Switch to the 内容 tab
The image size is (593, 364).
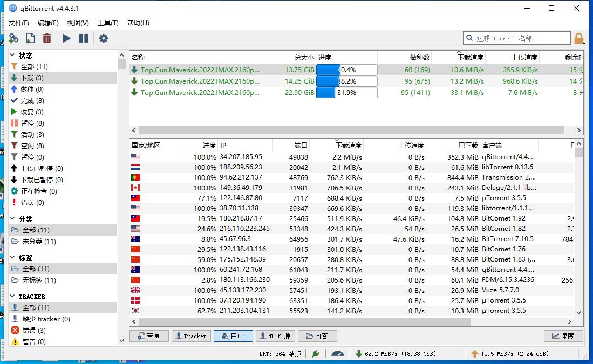point(317,336)
